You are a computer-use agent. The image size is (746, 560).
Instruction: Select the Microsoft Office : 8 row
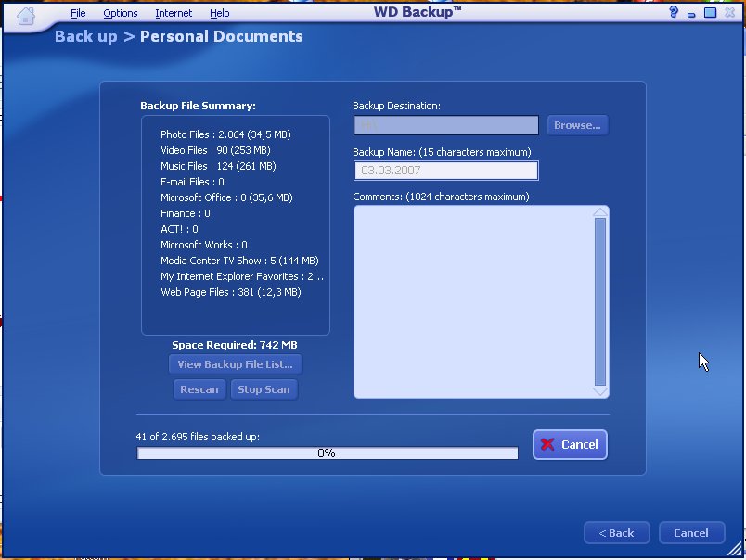point(226,197)
